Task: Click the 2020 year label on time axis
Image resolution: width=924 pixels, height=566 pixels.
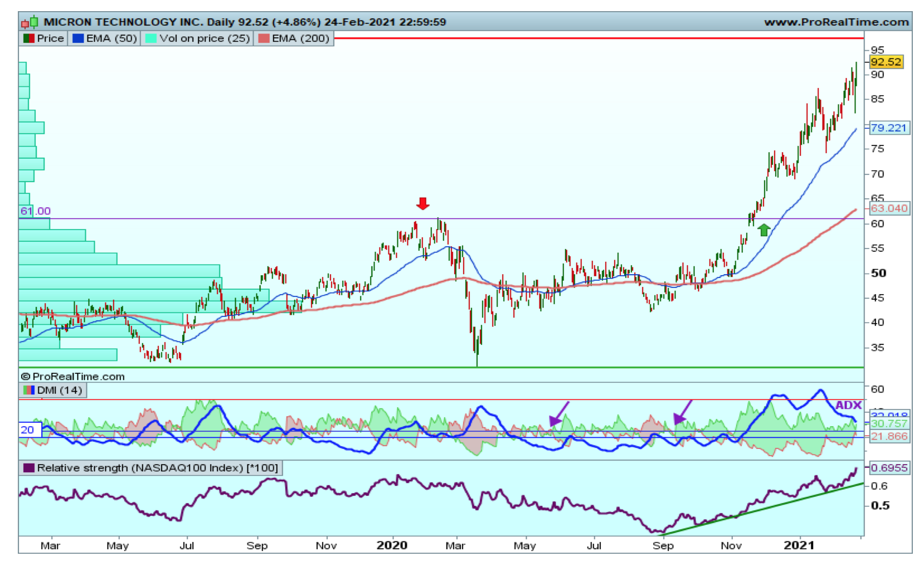Action: [x=392, y=545]
